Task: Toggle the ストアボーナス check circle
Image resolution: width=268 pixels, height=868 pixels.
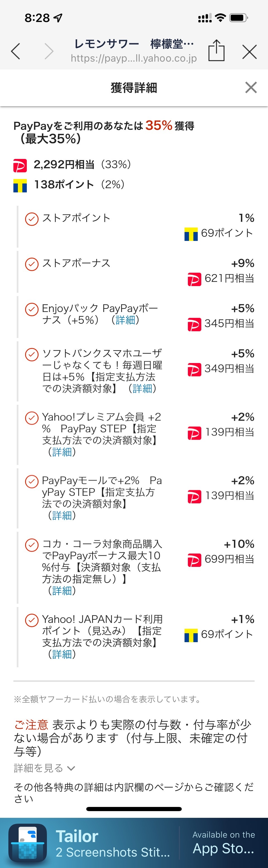Action: click(32, 264)
